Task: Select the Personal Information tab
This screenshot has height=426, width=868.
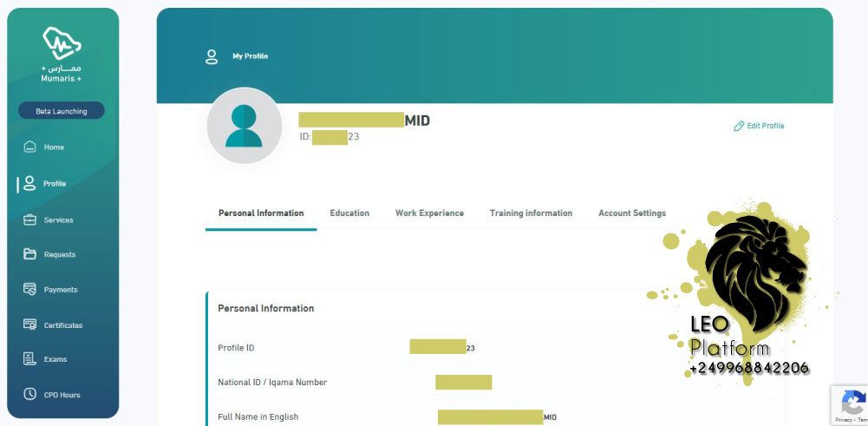Action: click(261, 213)
